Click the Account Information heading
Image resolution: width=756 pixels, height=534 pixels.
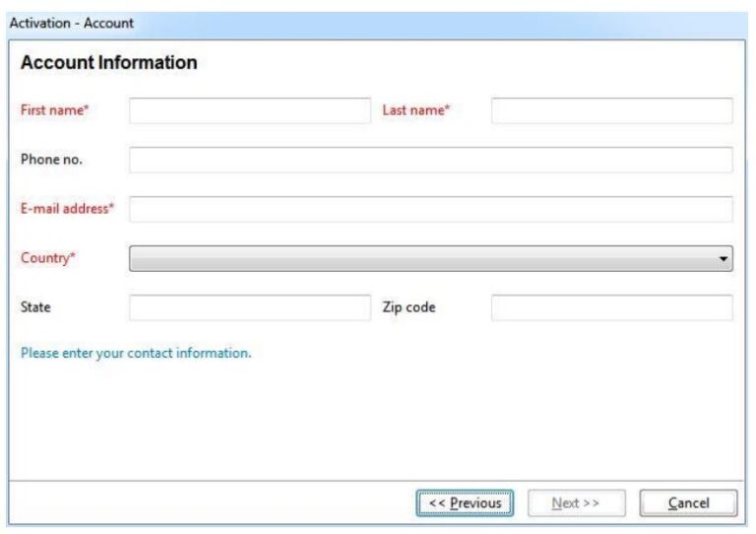[108, 63]
